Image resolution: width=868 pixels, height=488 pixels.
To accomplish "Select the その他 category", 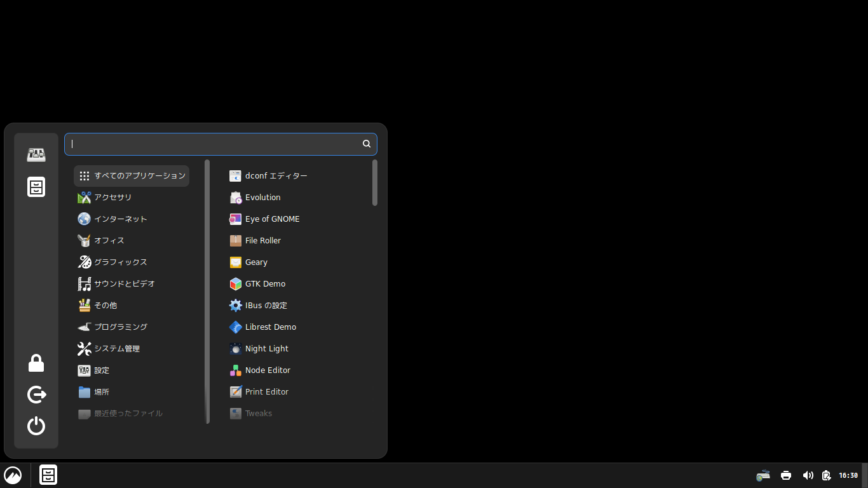I will click(x=132, y=306).
